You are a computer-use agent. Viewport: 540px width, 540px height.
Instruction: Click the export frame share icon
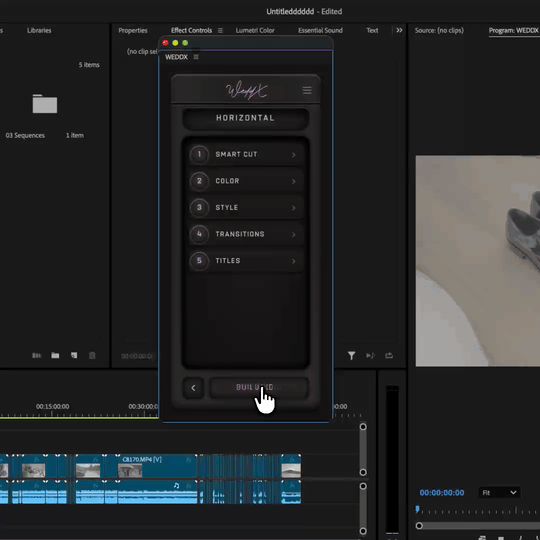click(x=389, y=355)
